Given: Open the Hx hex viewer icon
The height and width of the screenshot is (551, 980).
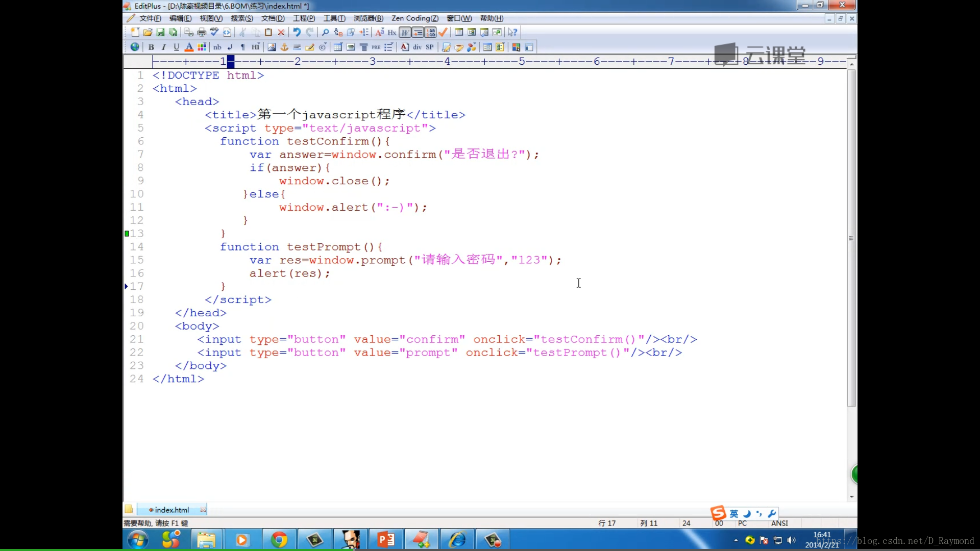Looking at the screenshot, I should tap(392, 32).
